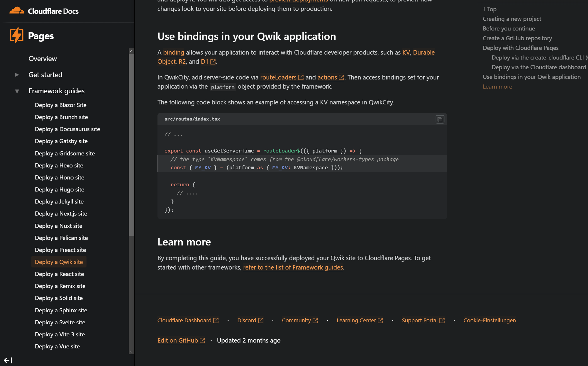Open the binding documentation link

pos(173,52)
